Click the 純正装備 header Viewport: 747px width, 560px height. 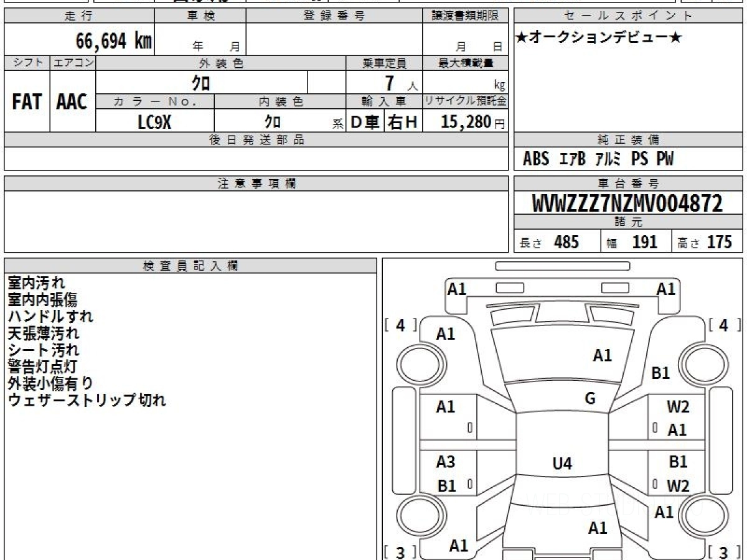coord(629,140)
